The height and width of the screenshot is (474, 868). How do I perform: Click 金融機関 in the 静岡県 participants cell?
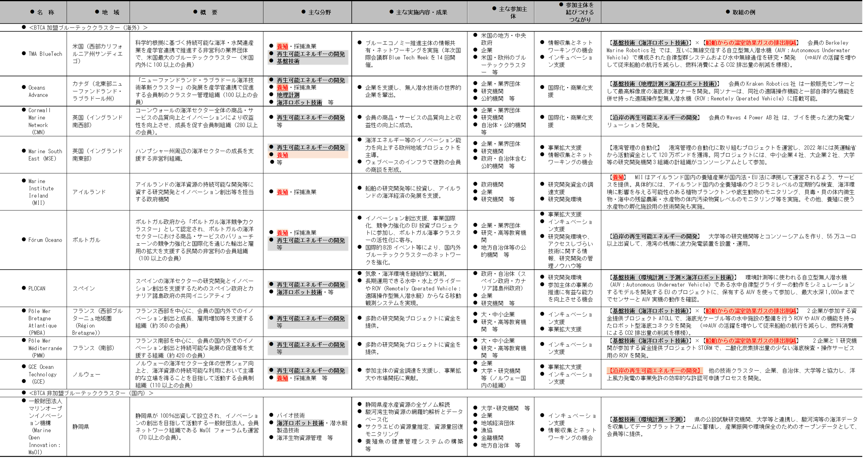point(492,438)
